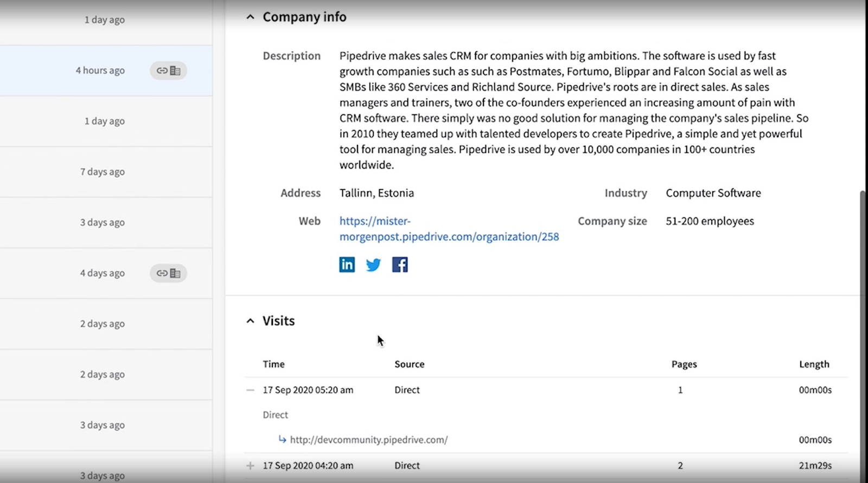Open the LinkedIn company profile icon

tap(347, 265)
